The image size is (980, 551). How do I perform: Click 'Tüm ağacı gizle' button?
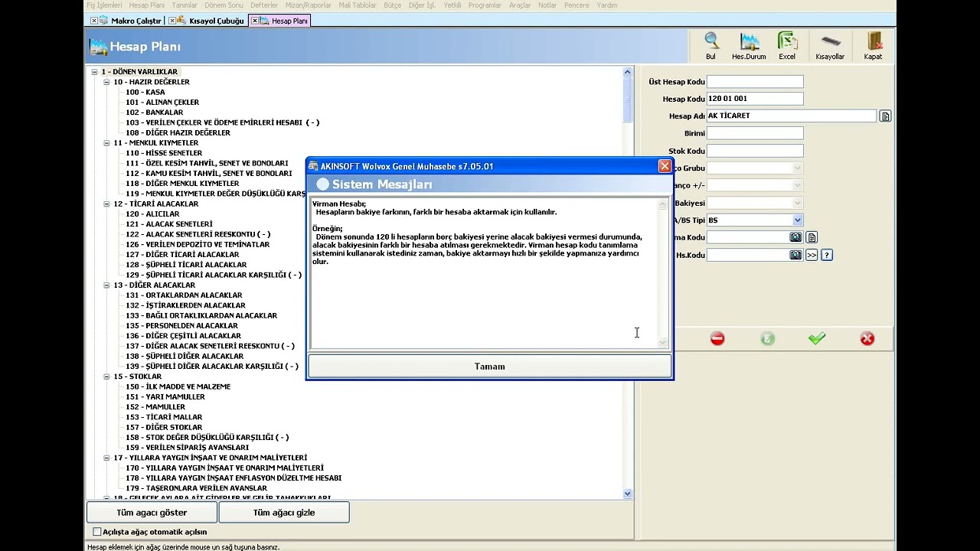pyautogui.click(x=284, y=513)
